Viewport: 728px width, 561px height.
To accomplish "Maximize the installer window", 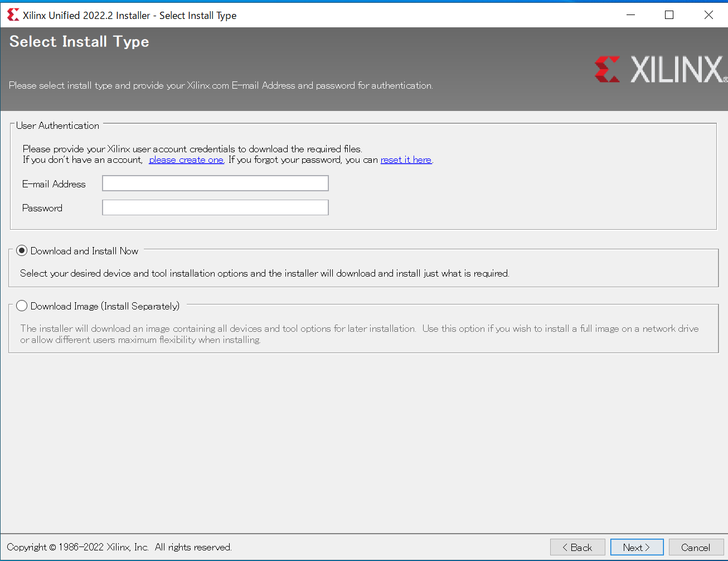I will click(x=669, y=15).
